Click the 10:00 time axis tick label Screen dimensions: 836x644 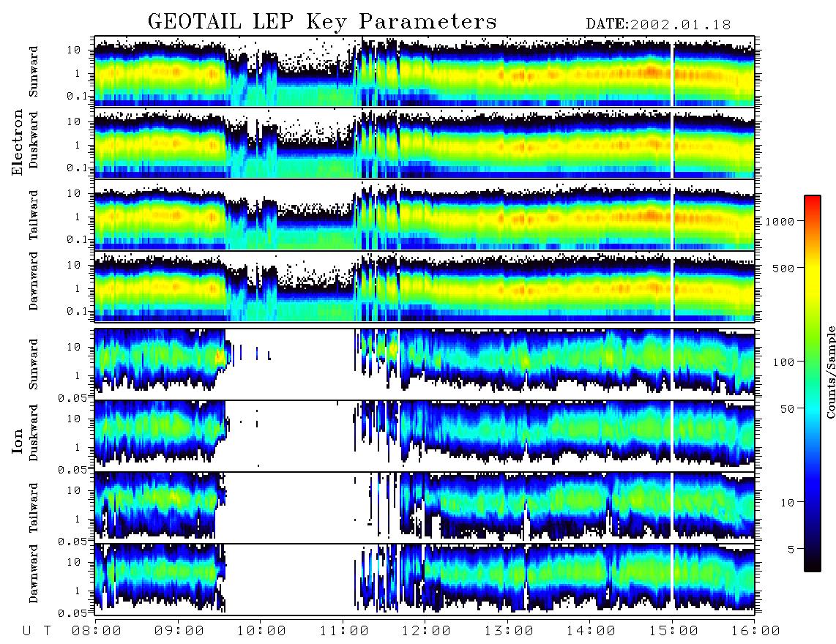pos(261,631)
